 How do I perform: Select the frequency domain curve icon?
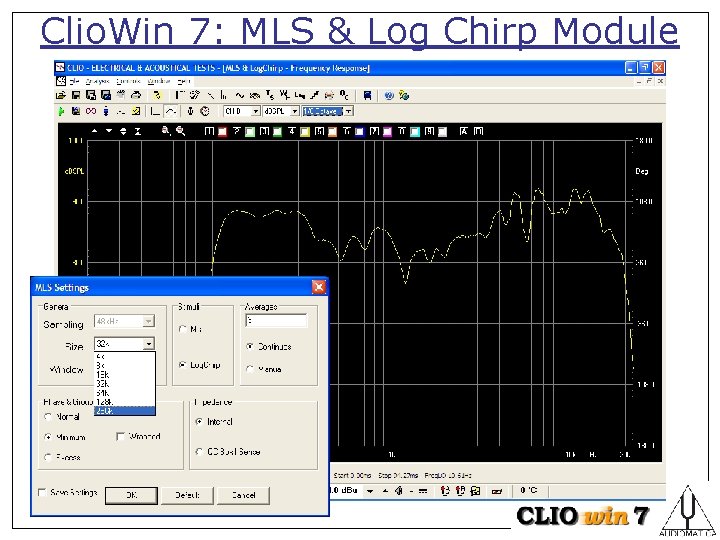pyautogui.click(x=171, y=111)
